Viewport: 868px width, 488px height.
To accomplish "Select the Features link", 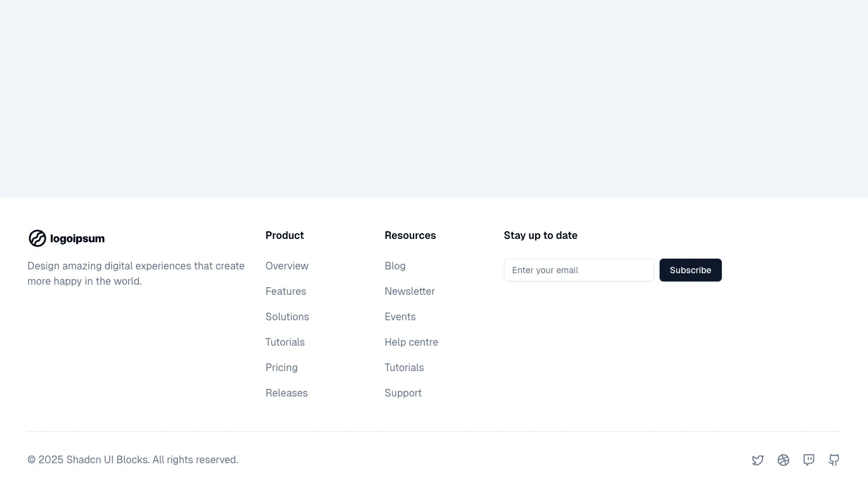I will coord(285,291).
